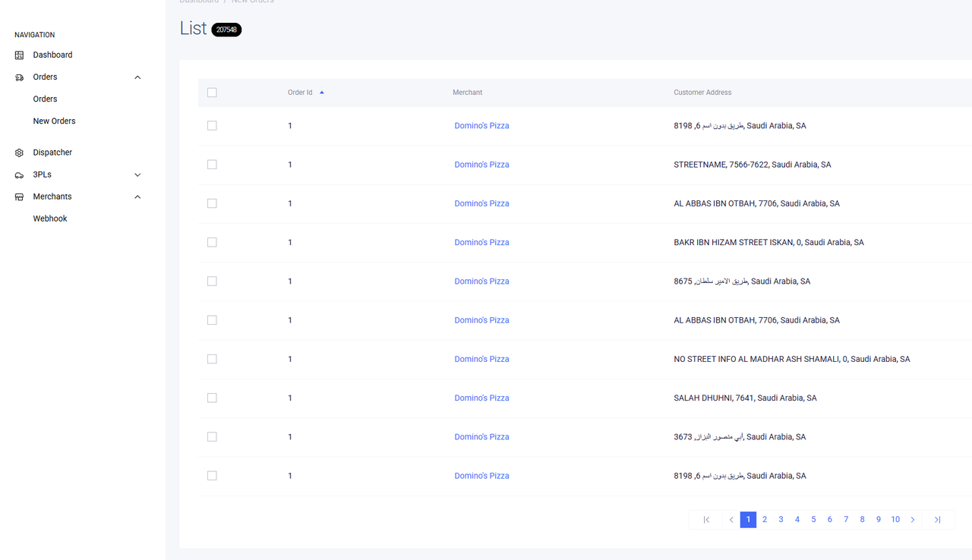
Task: Go to page 7
Action: [x=846, y=520]
